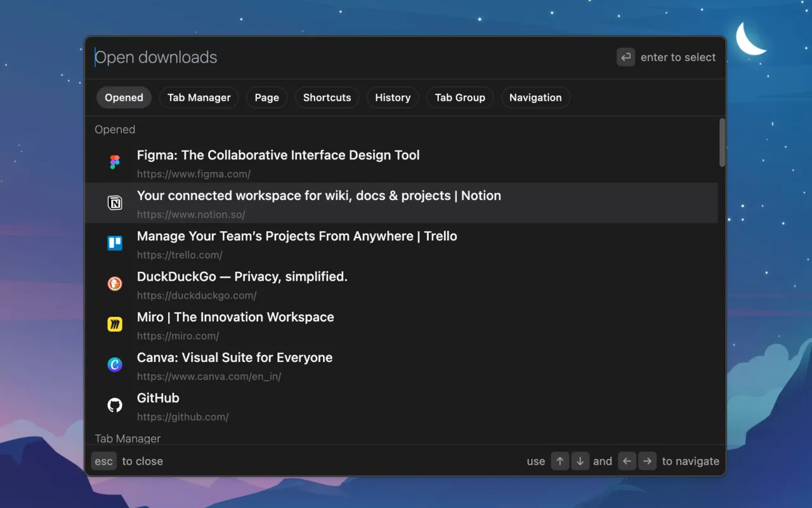Viewport: 812px width, 508px height.
Task: Select the Opened filter tab
Action: click(x=124, y=98)
